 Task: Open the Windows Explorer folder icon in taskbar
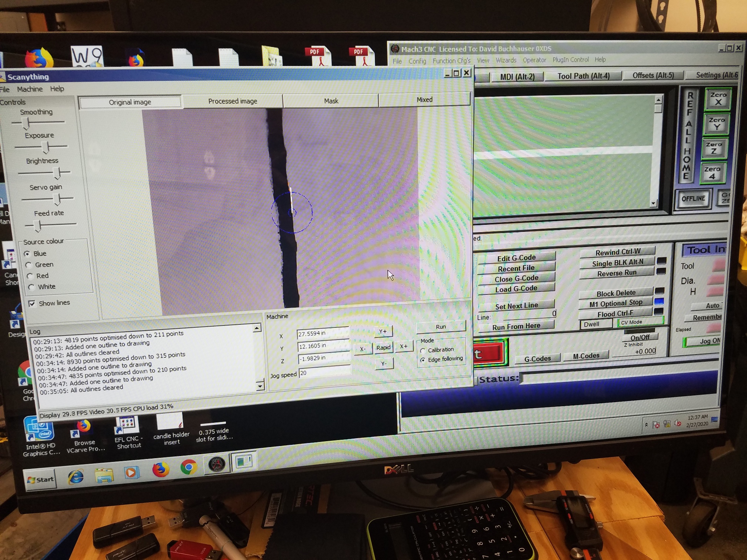point(104,475)
